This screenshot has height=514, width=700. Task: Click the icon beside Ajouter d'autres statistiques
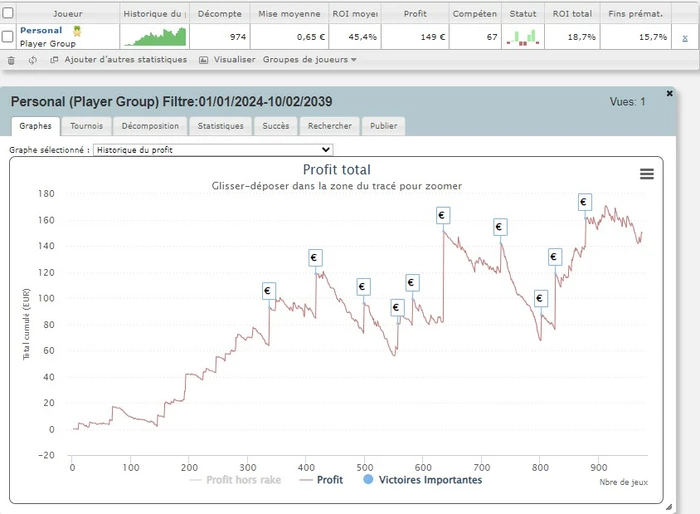tap(54, 60)
